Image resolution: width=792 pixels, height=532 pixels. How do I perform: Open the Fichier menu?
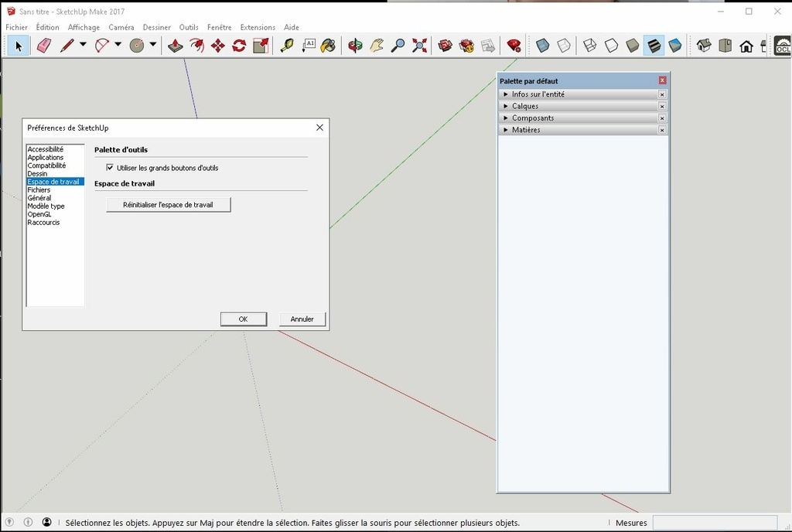[x=17, y=27]
